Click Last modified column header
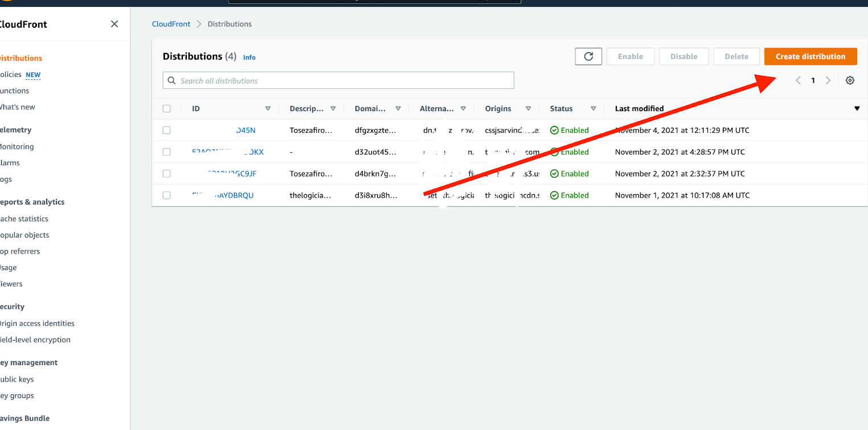Viewport: 868px width, 430px height. point(640,108)
